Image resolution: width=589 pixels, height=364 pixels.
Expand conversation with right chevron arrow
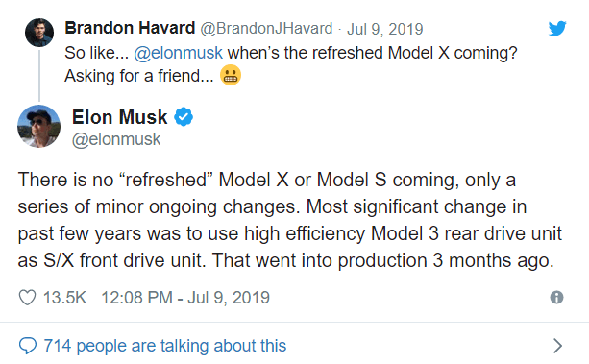coord(558,346)
